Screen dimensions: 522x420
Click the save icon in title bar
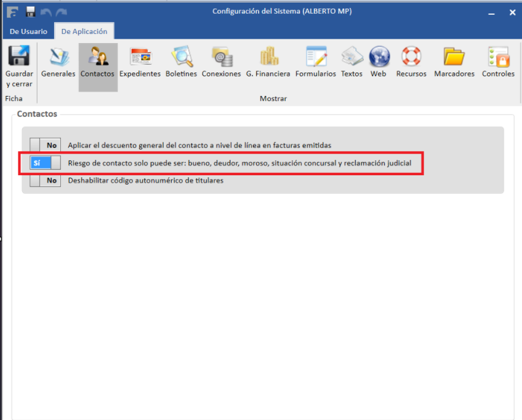(x=30, y=12)
